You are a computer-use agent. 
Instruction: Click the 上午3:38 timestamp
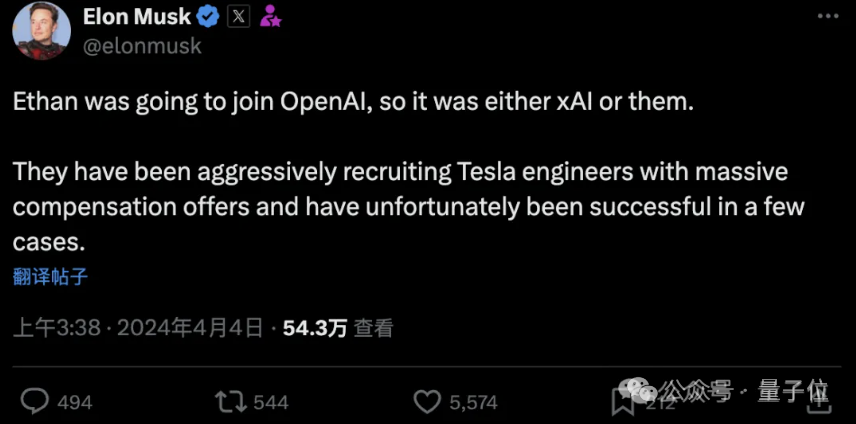57,329
